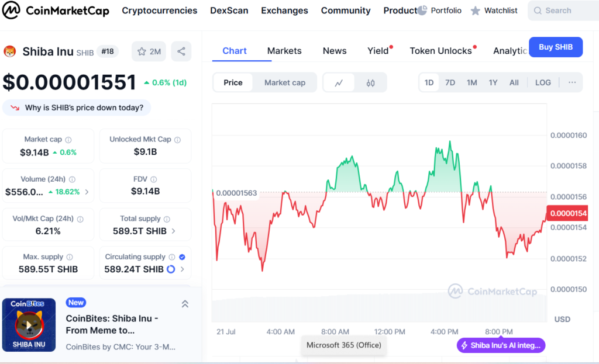Enable LOG scale on the chart

click(x=542, y=82)
